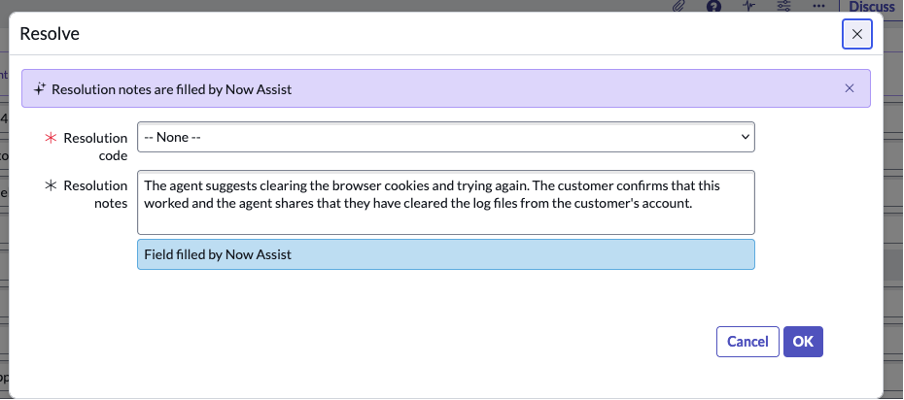The width and height of the screenshot is (904, 400).
Task: Click the Resolve dialog title
Action: pos(49,34)
